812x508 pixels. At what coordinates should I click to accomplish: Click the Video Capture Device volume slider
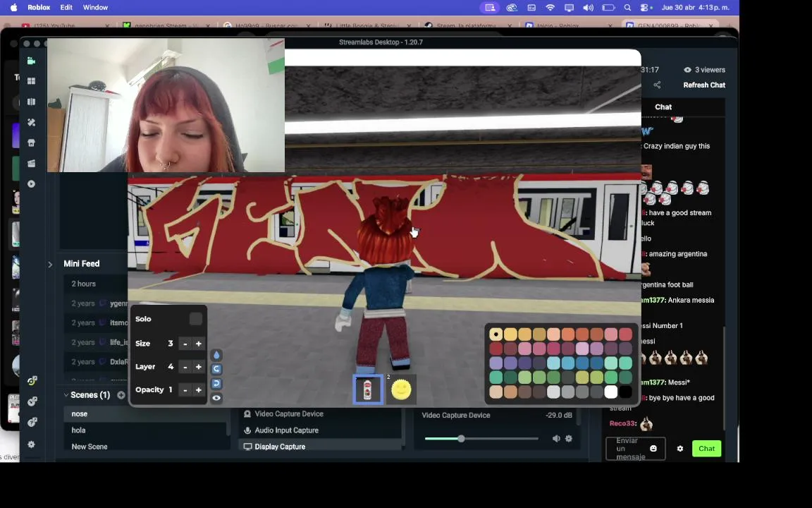point(481,439)
